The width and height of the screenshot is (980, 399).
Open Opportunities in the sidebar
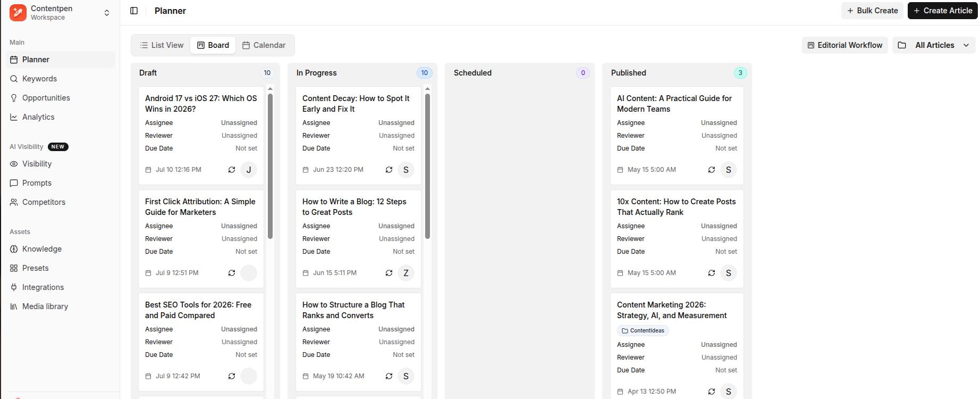click(60, 98)
